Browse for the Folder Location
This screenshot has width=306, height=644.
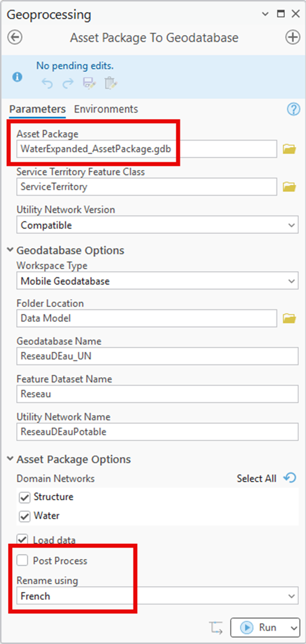point(289,318)
